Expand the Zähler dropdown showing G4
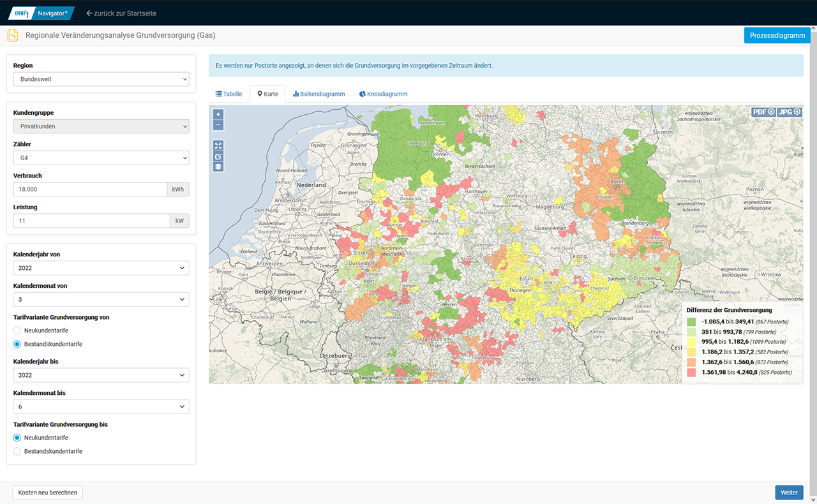 [x=101, y=158]
